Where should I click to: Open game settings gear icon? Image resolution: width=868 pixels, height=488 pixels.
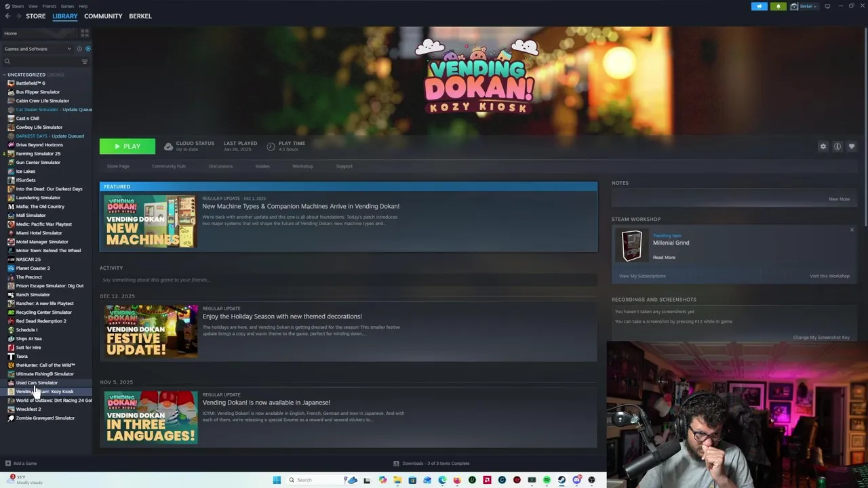coord(823,146)
